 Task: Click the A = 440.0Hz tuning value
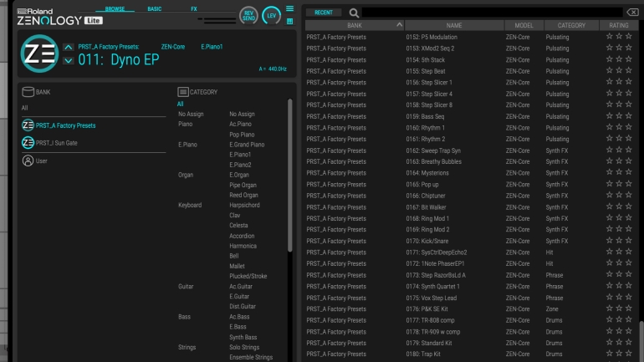[273, 69]
